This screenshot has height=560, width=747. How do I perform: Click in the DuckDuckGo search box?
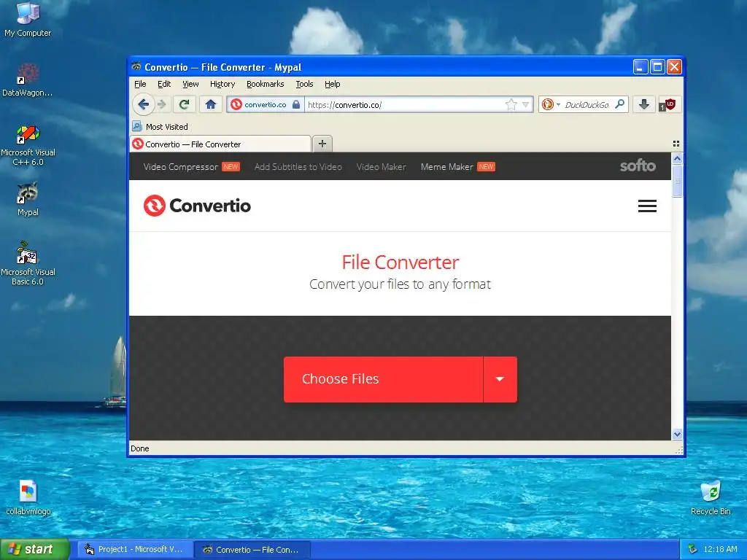pyautogui.click(x=587, y=105)
